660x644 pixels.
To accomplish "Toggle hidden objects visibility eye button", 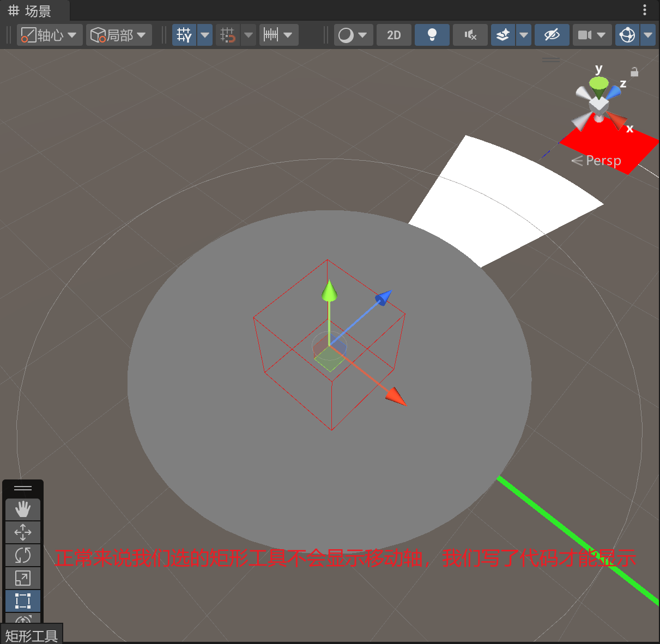I will (x=552, y=35).
